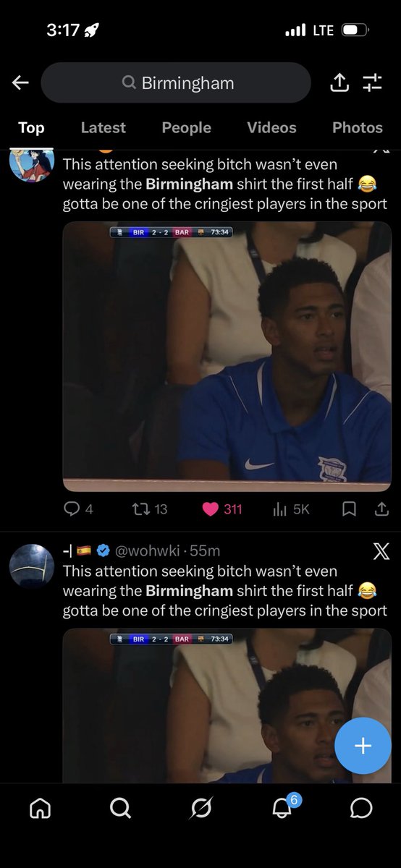Tap the back arrow icon
This screenshot has height=868, width=401.
[20, 83]
